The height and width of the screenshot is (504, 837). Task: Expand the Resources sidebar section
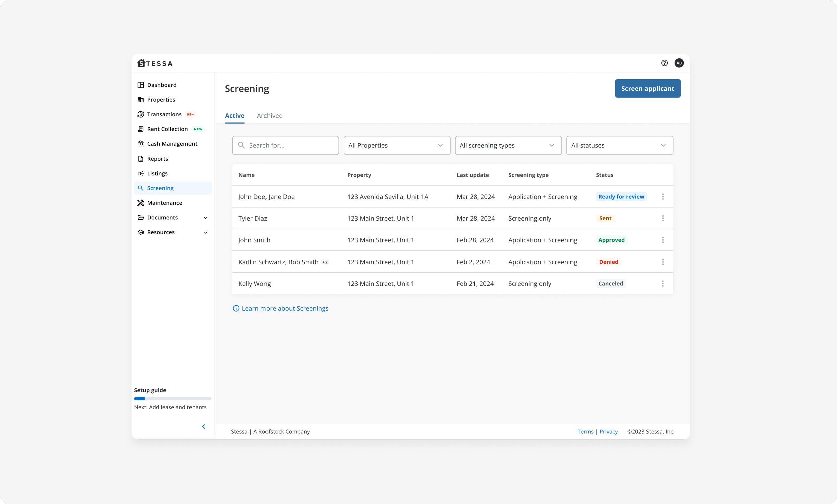[205, 232]
